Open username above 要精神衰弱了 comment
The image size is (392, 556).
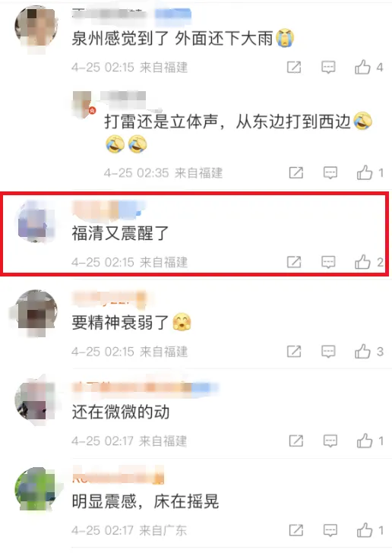(x=109, y=299)
